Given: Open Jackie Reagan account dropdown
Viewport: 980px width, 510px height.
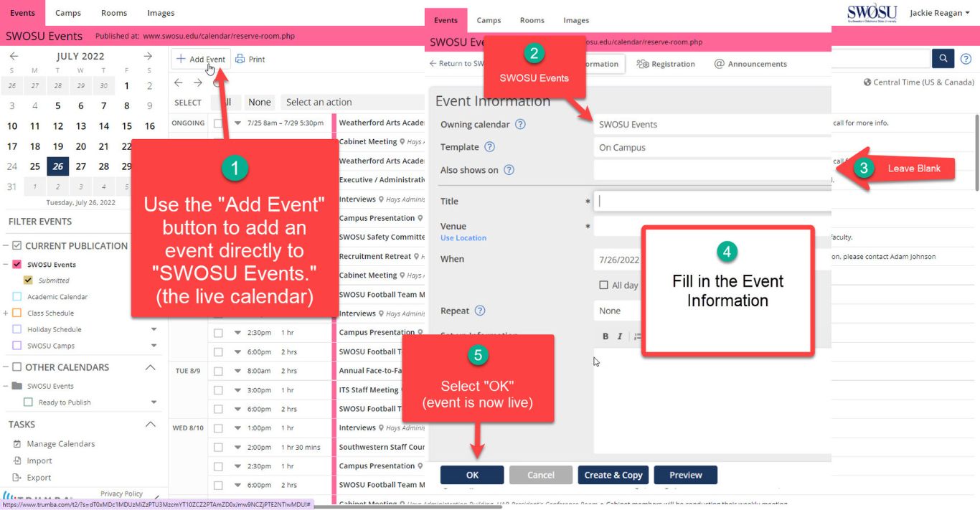Looking at the screenshot, I should [x=940, y=13].
